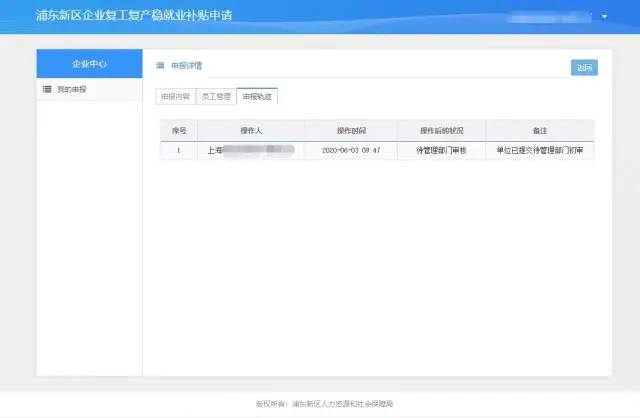
Task: Select 我的申报 in the sidebar
Action: point(71,90)
